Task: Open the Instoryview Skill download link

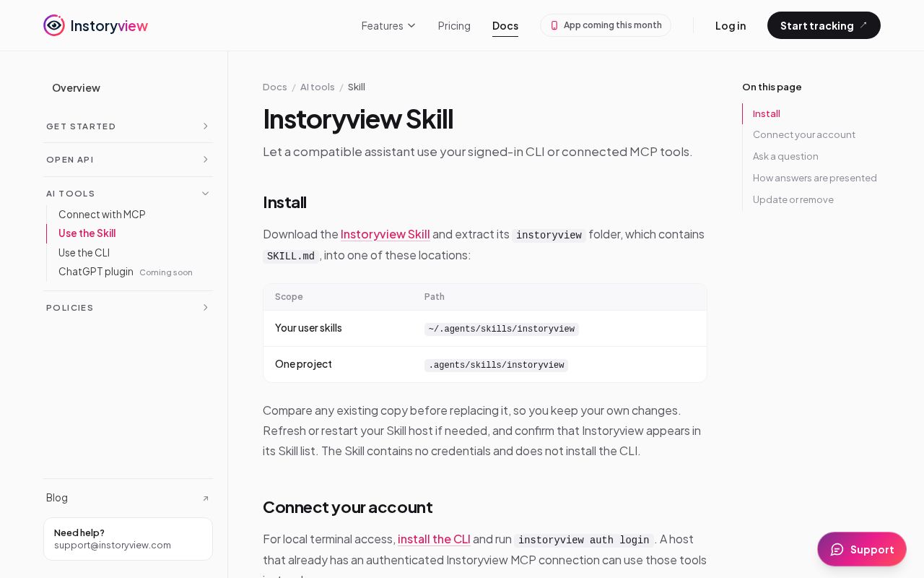Action: tap(385, 234)
